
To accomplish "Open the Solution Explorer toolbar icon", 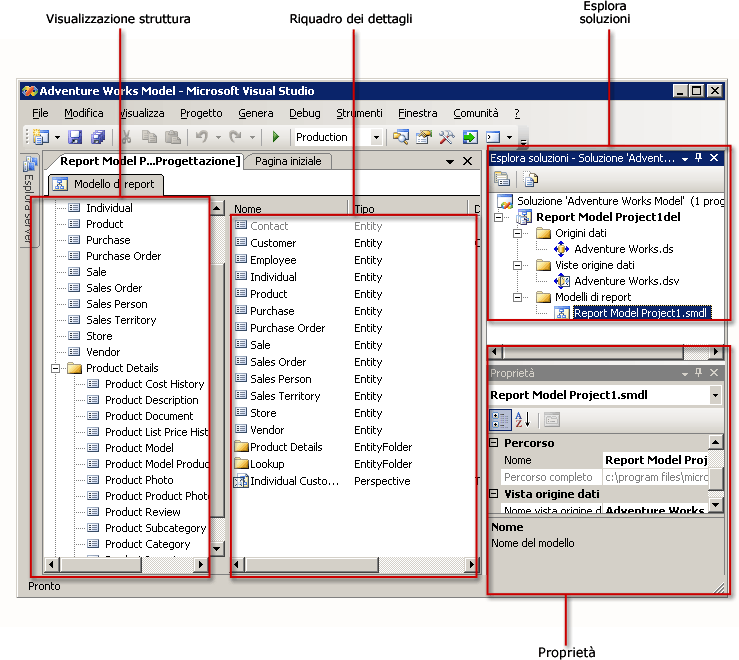I will pos(401,137).
